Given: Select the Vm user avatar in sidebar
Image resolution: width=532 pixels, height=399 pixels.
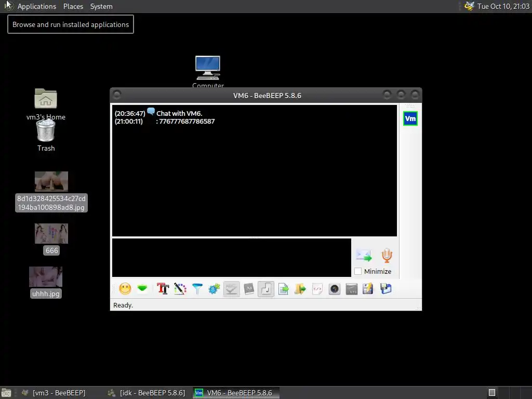Looking at the screenshot, I should [410, 118].
